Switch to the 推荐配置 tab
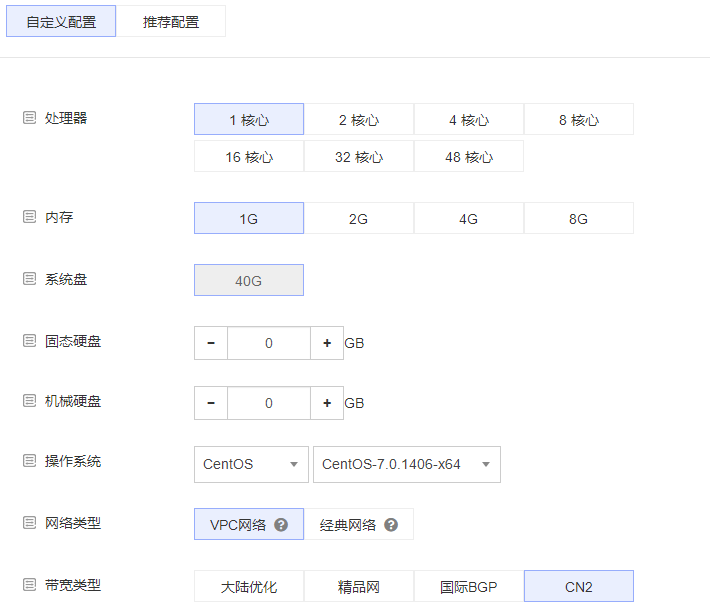The height and width of the screenshot is (608, 710). click(x=171, y=22)
